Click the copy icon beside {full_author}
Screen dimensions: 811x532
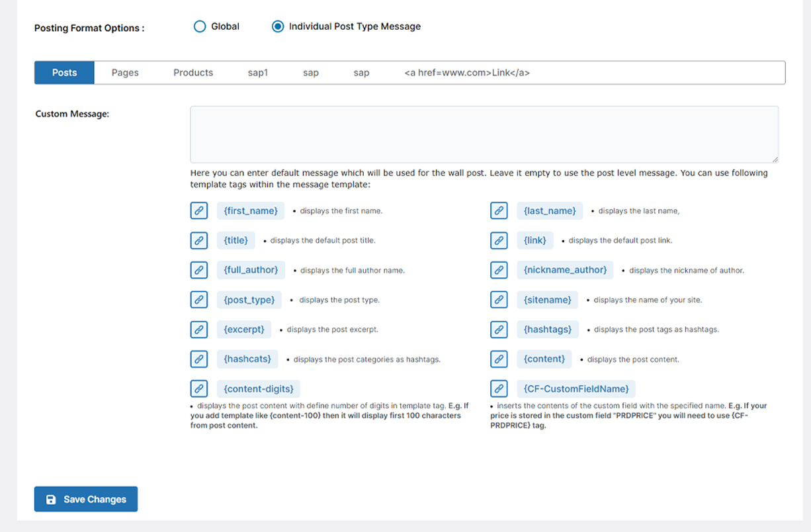(198, 270)
